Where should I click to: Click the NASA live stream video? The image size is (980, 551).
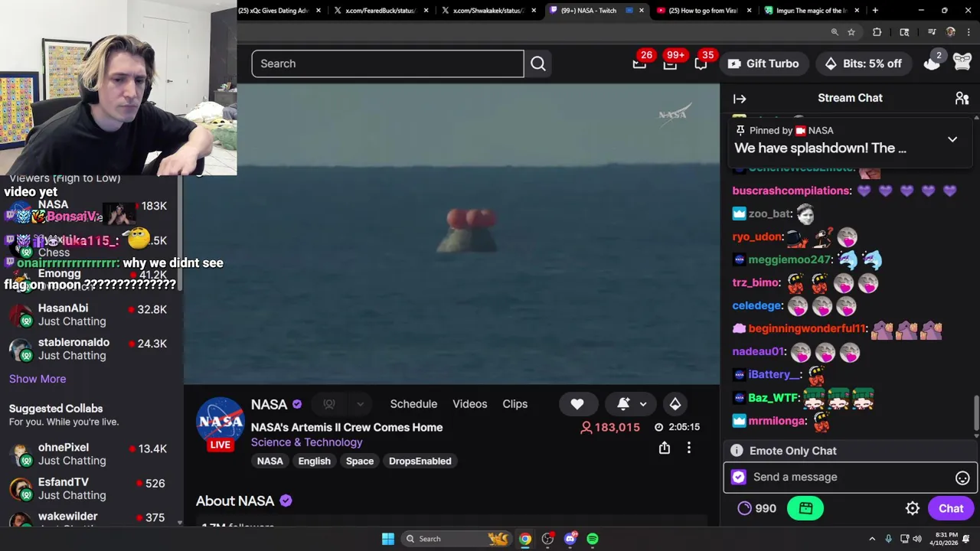tap(452, 233)
